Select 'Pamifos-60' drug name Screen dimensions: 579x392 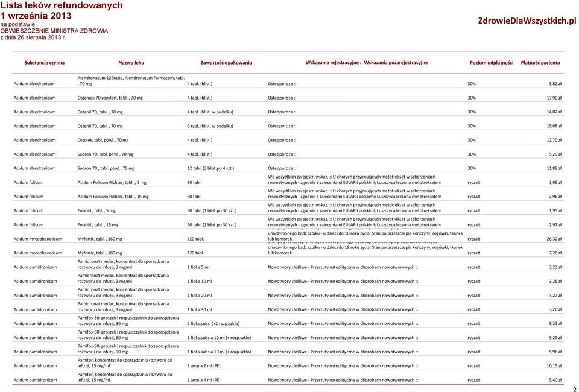pyautogui.click(x=128, y=335)
